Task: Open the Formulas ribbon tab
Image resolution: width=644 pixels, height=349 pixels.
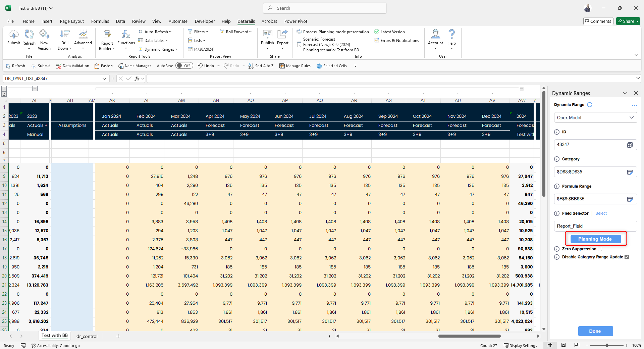Action: [x=100, y=21]
